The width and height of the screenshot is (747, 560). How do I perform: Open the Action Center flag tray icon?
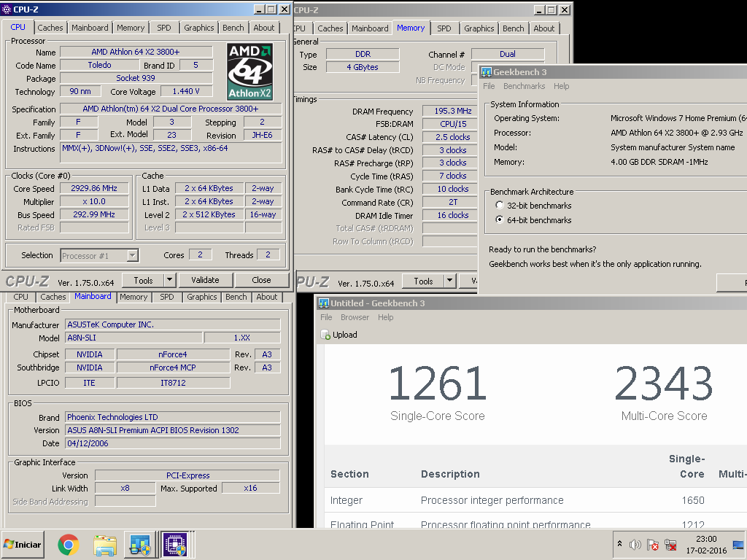click(x=653, y=545)
